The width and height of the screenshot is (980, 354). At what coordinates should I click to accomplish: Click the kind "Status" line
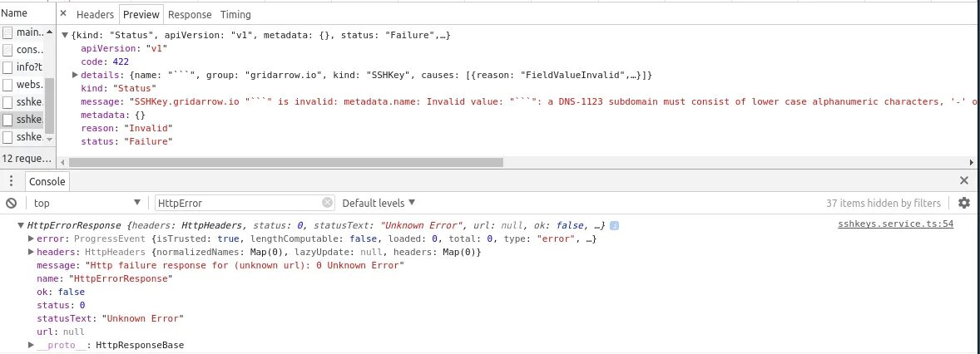tap(119, 88)
